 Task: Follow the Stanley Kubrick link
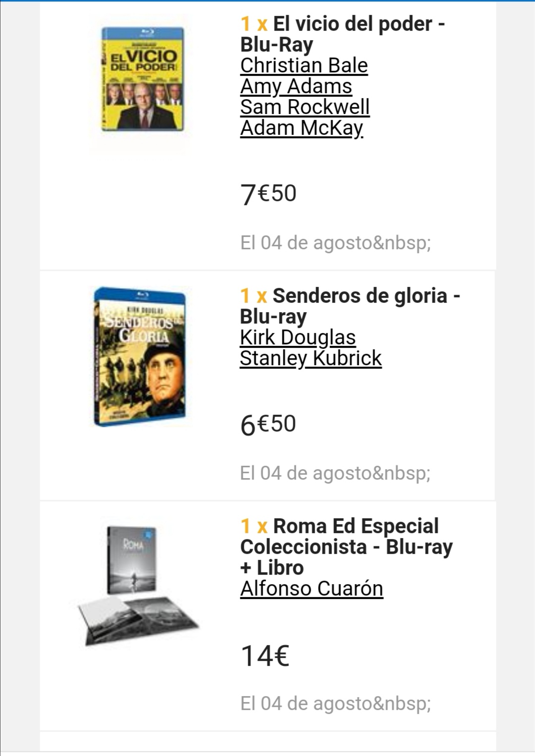(x=311, y=358)
